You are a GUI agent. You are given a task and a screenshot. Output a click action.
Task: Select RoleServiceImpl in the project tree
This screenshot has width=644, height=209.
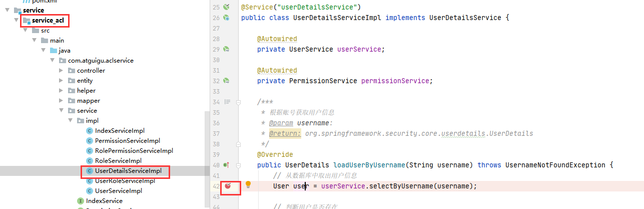(x=119, y=160)
